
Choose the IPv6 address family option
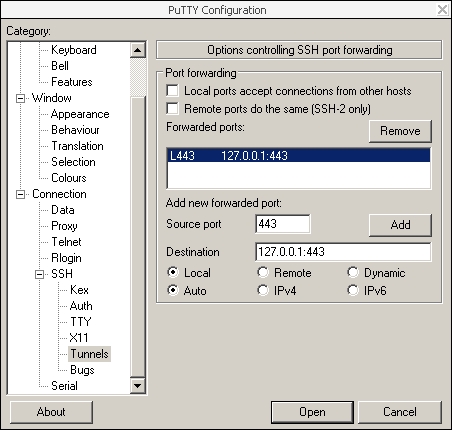click(353, 290)
